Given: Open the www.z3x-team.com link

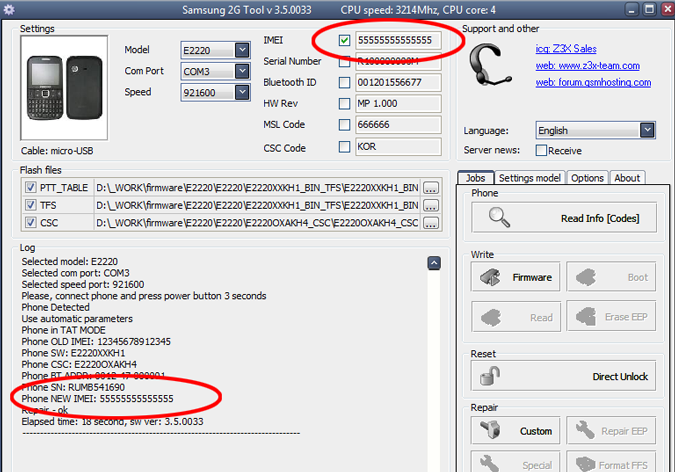Looking at the screenshot, I should [x=587, y=65].
